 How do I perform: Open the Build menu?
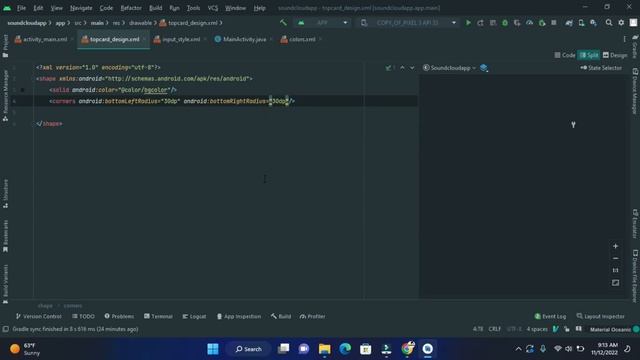tap(156, 8)
